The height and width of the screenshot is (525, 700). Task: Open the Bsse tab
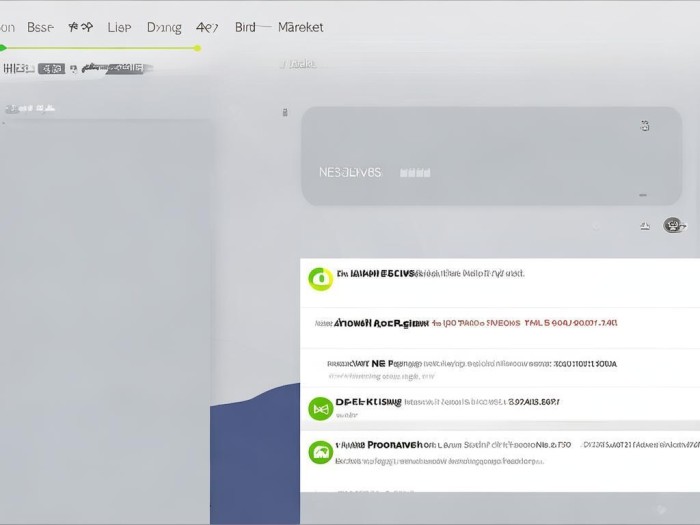(40, 27)
